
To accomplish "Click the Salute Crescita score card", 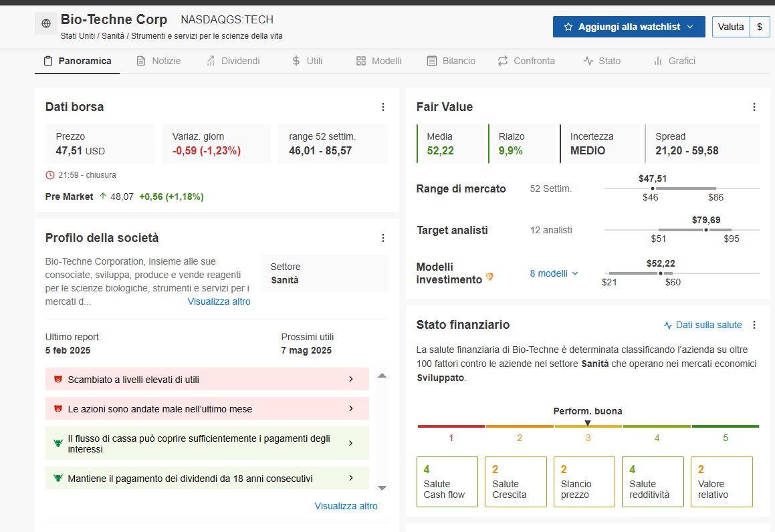I will click(516, 482).
